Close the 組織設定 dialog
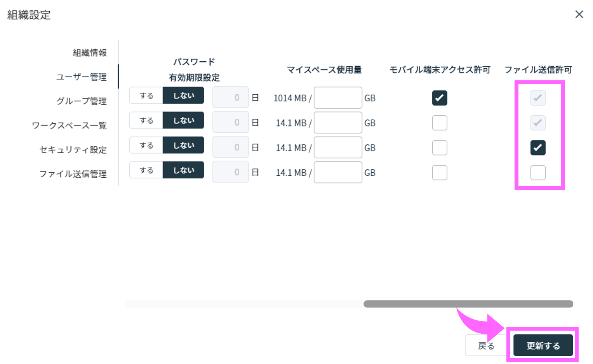 coord(579,14)
